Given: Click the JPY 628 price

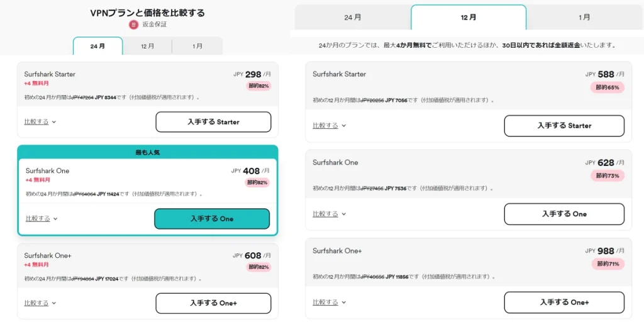Looking at the screenshot, I should point(605,163).
